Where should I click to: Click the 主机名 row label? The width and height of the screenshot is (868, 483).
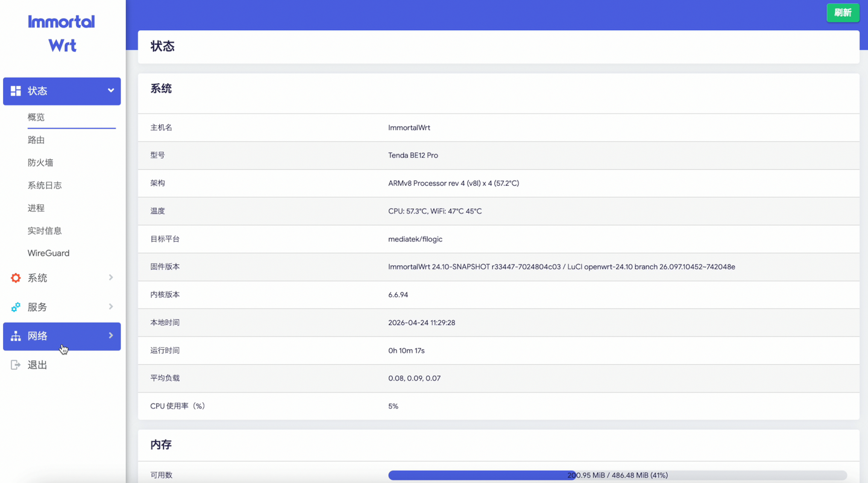(161, 128)
